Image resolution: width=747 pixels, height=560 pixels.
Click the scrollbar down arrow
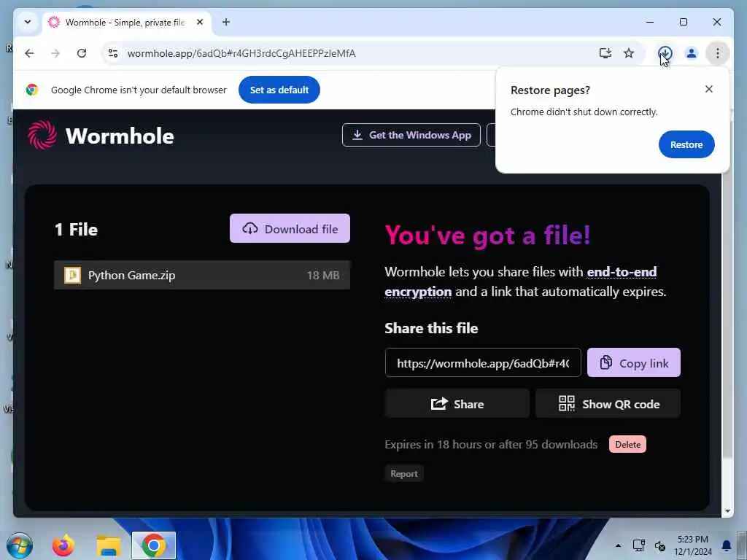point(727,511)
